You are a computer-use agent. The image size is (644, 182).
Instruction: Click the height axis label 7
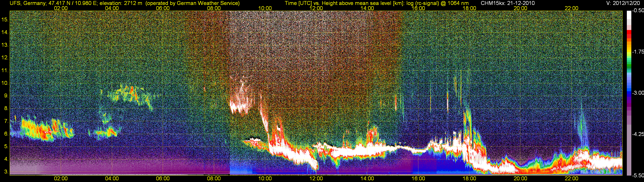click(6, 121)
